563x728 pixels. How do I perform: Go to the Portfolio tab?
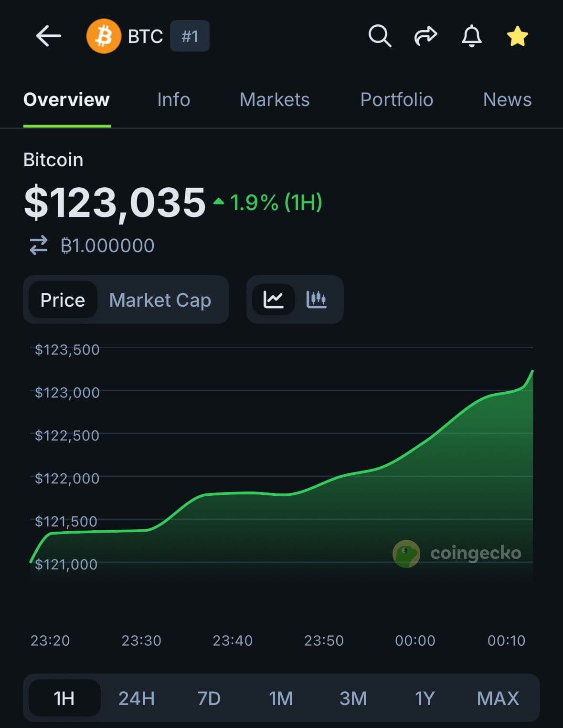(x=397, y=100)
